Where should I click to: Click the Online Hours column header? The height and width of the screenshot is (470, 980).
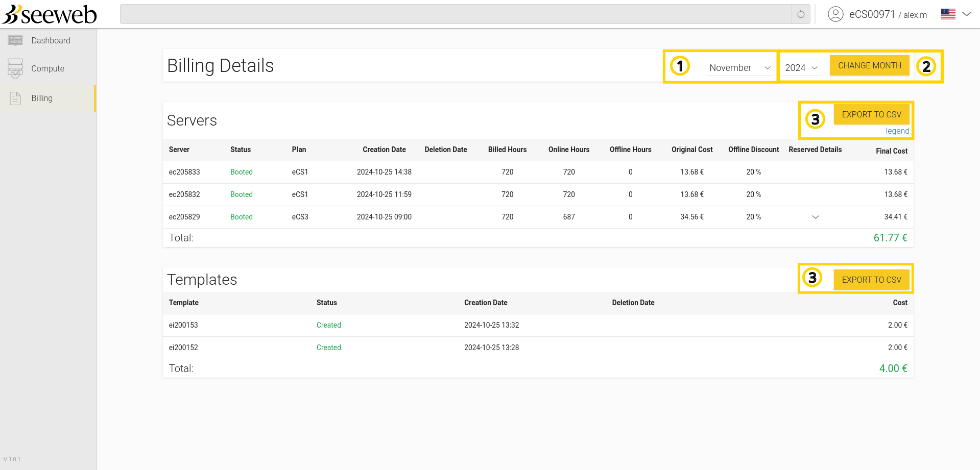(x=569, y=150)
